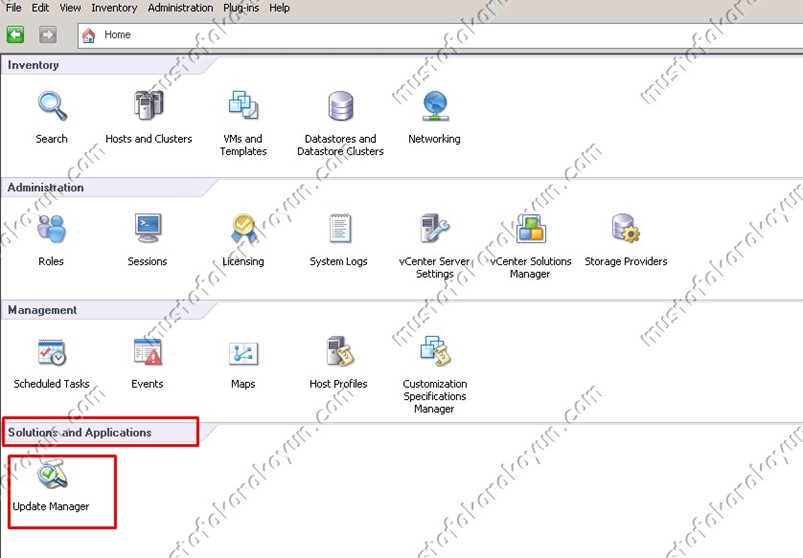
Task: Open the Edit menu
Action: 40,8
